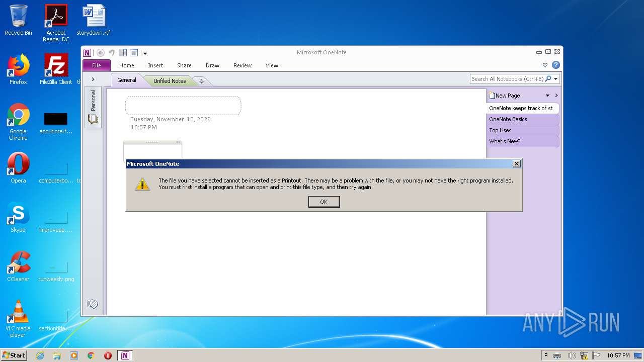Open Internet Explorer from the taskbar
The image size is (644, 362).
[40, 355]
